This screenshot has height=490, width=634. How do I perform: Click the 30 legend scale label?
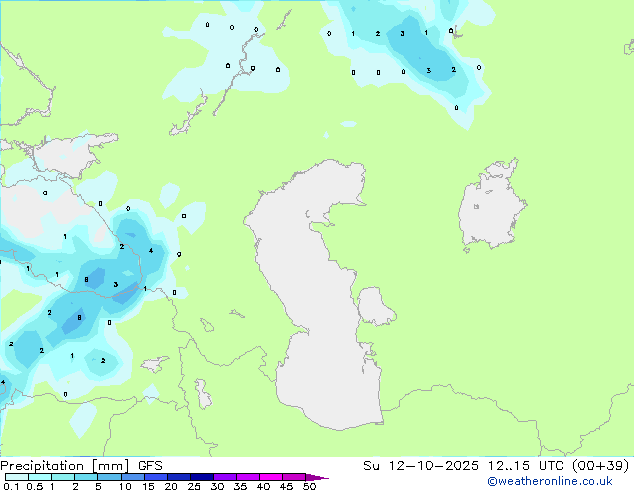click(217, 486)
